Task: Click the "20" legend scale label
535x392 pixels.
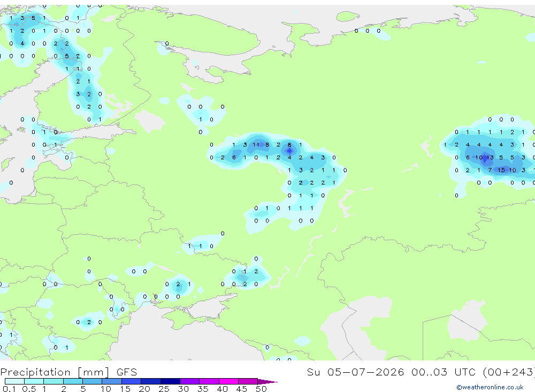Action: pyautogui.click(x=144, y=389)
